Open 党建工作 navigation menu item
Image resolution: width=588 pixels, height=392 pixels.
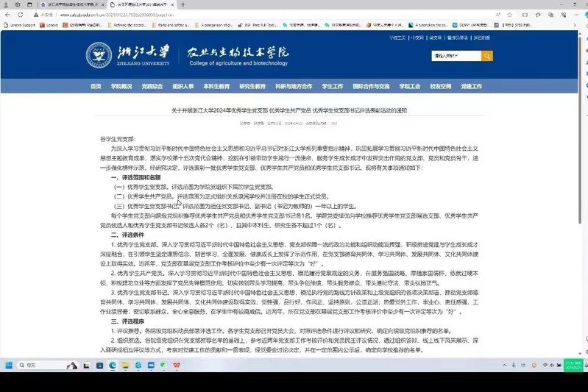472,86
